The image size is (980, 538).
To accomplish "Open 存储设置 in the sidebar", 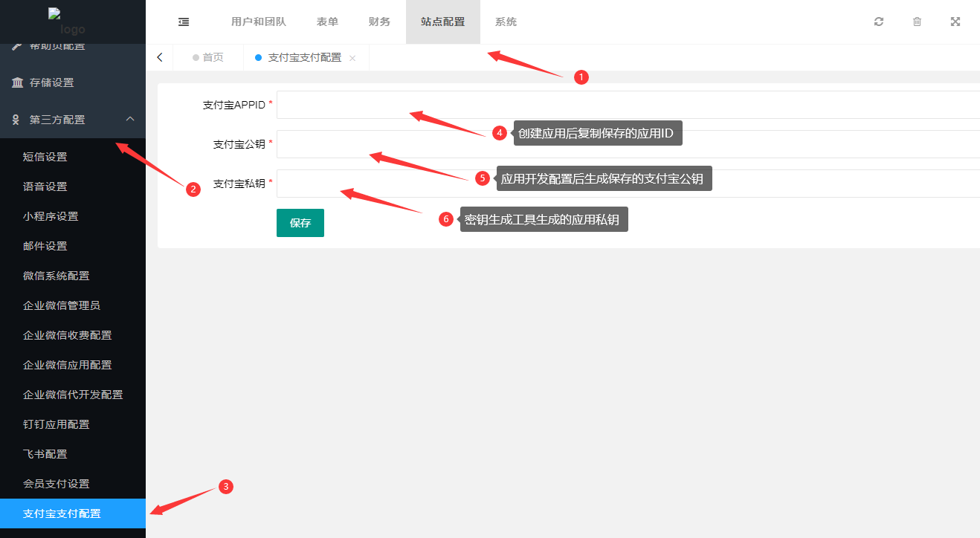I will (x=52, y=82).
